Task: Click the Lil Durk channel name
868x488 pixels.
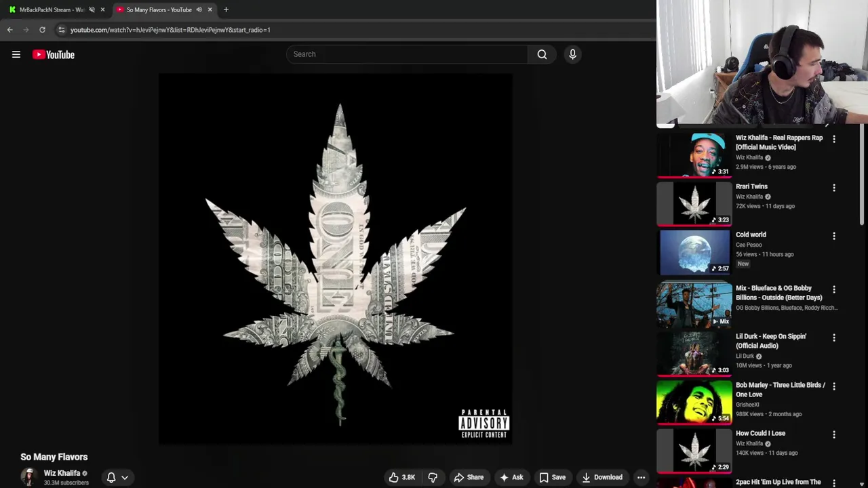Action: 745,356
